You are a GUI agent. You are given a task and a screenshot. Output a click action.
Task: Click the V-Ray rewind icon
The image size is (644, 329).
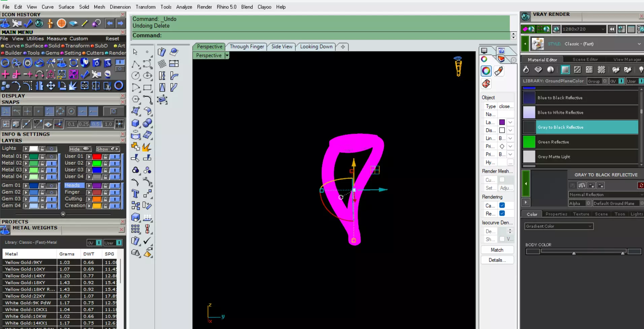[x=612, y=29]
